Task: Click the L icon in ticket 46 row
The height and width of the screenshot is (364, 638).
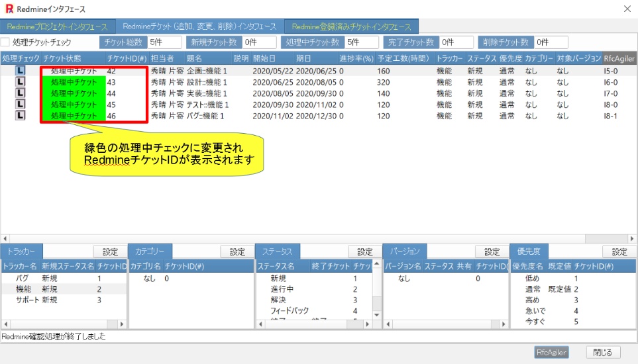Action: (20, 115)
